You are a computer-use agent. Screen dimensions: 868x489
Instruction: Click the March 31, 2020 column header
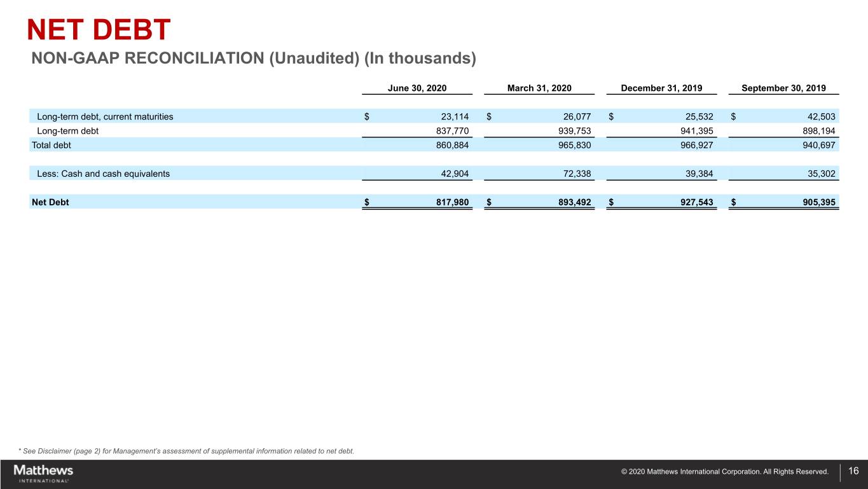(539, 88)
